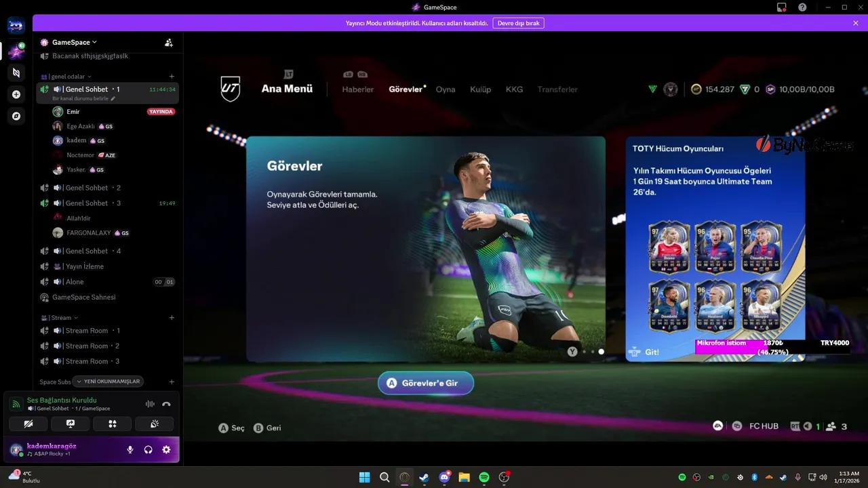Start an activity in voice channel
This screenshot has height=488, width=868.
click(x=113, y=424)
